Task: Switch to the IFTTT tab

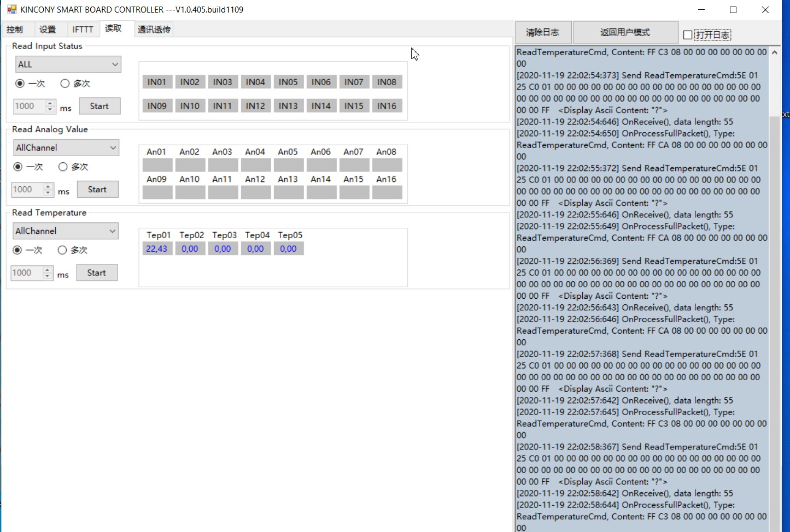Action: (x=83, y=29)
